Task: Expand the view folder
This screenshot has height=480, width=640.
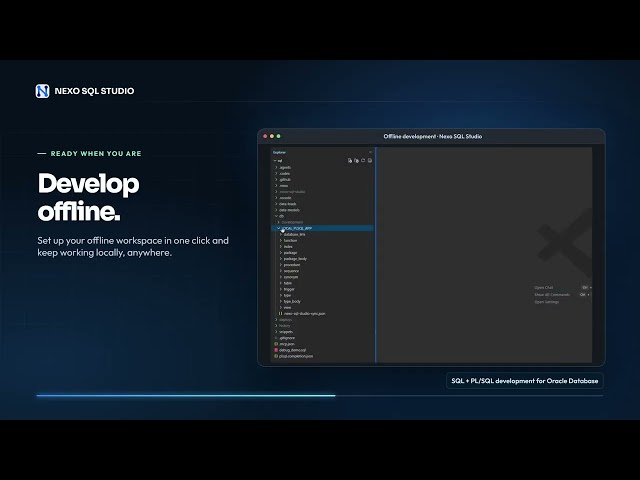Action: (x=285, y=307)
